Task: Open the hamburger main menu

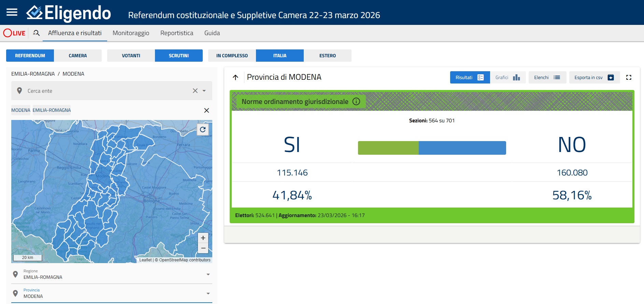Action: pyautogui.click(x=12, y=13)
